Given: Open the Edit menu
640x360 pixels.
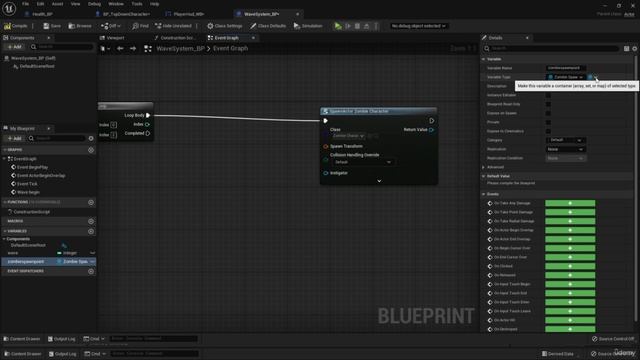Looking at the screenshot, I should 40,4.
